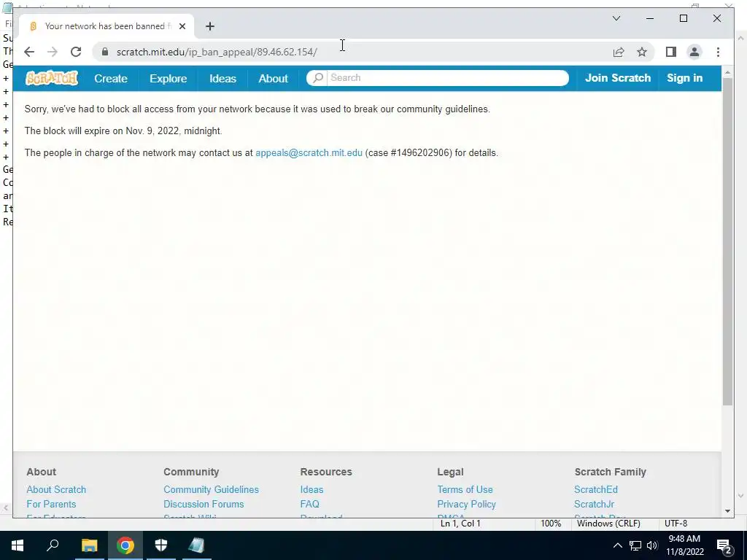The image size is (747, 560).
Task: Click scroll down arrow of page scrollbar
Action: click(x=727, y=511)
